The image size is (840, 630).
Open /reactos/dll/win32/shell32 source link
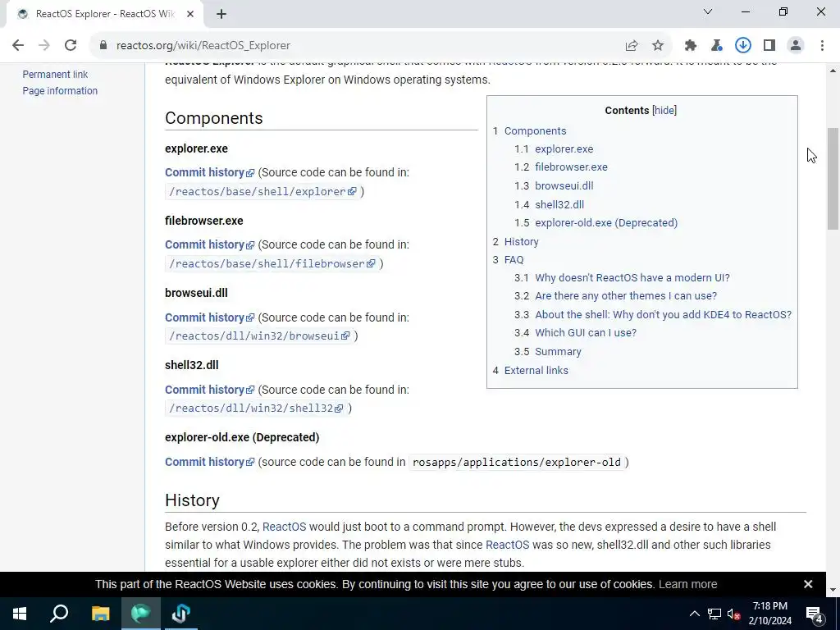(256, 409)
